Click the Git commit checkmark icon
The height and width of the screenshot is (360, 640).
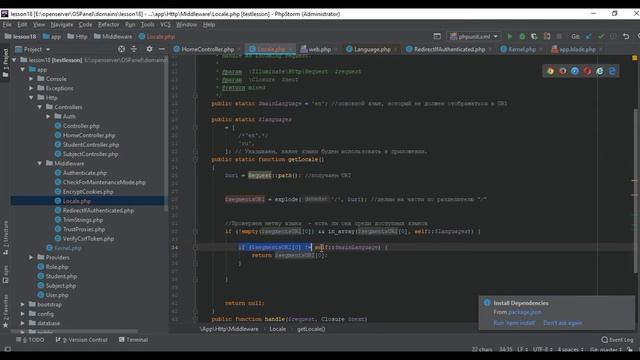tap(601, 36)
